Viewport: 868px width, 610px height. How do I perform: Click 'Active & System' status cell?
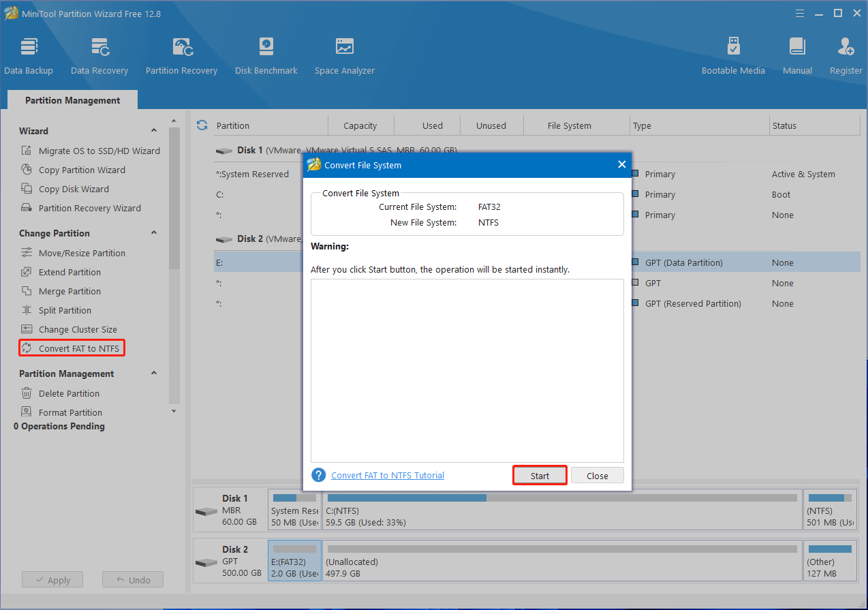803,174
